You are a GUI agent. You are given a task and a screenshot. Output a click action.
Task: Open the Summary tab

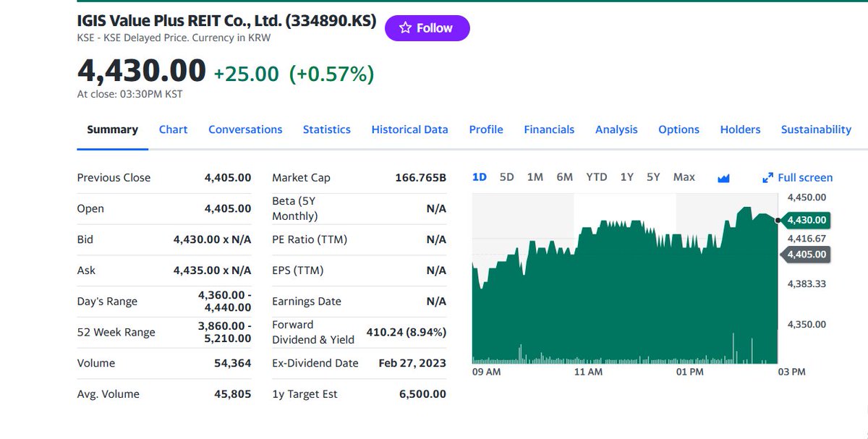coord(112,129)
